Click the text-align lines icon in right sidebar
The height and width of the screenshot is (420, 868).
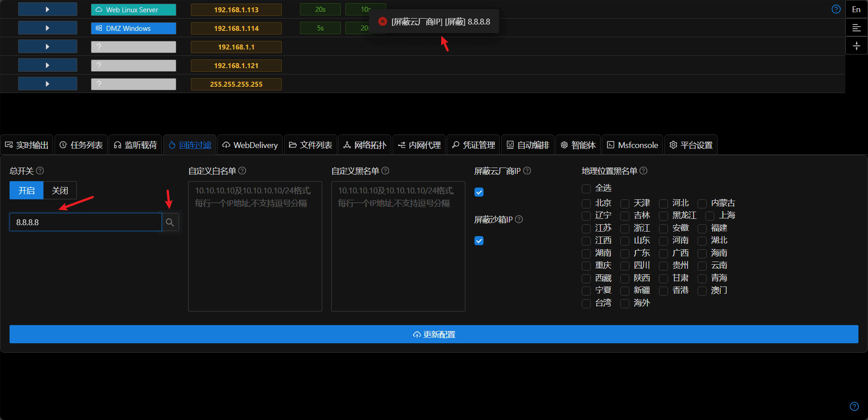click(856, 28)
